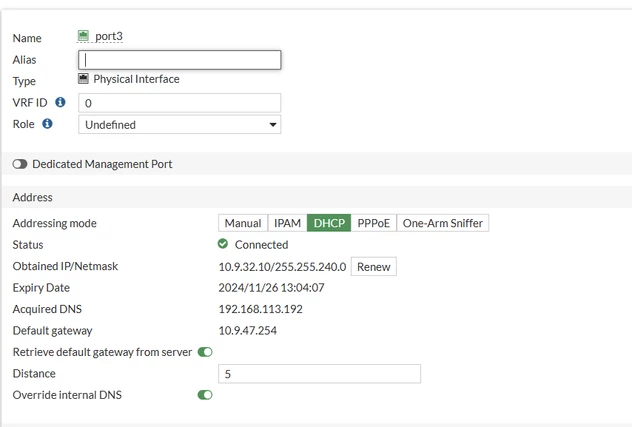Click the Dedicated Management Port label
Screen dimensions: 632x427
[x=102, y=164]
